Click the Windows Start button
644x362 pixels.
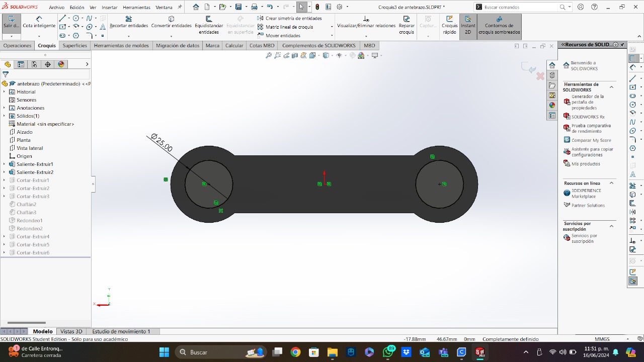(165, 352)
